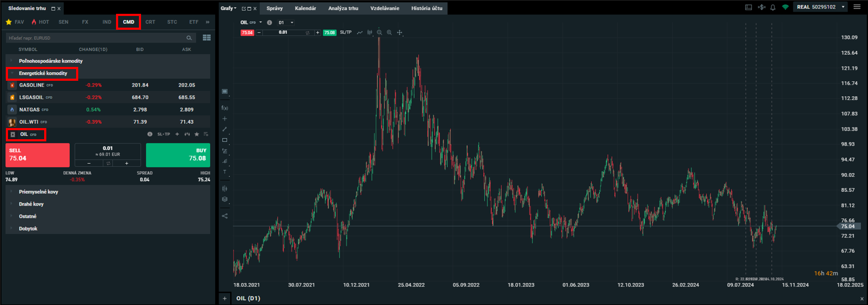Switch to the FX market tab
Image resolution: width=868 pixels, height=305 pixels.
85,22
